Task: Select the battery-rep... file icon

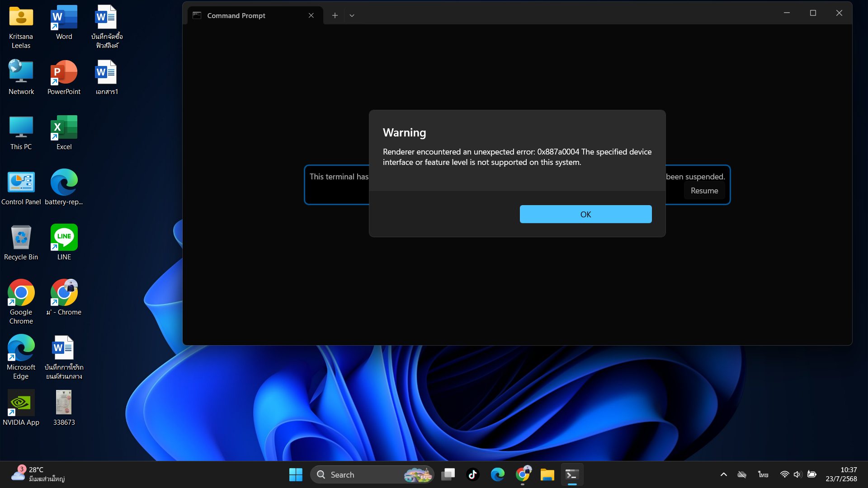Action: (x=64, y=188)
